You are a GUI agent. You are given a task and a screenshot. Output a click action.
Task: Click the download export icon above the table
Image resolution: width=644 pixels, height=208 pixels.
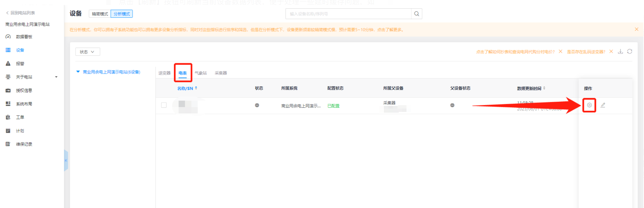[620, 52]
